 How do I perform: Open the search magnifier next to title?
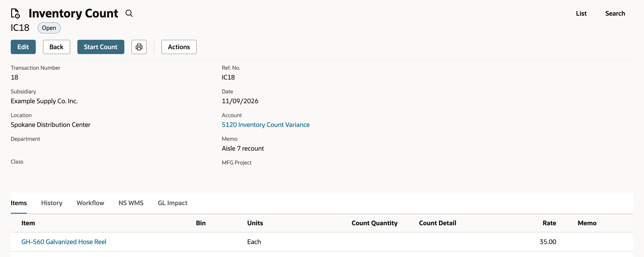click(129, 13)
